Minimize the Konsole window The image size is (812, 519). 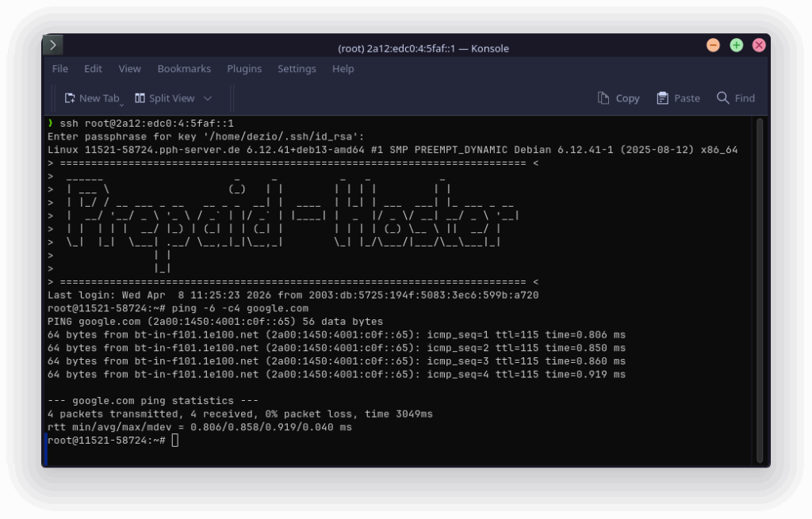(x=713, y=45)
